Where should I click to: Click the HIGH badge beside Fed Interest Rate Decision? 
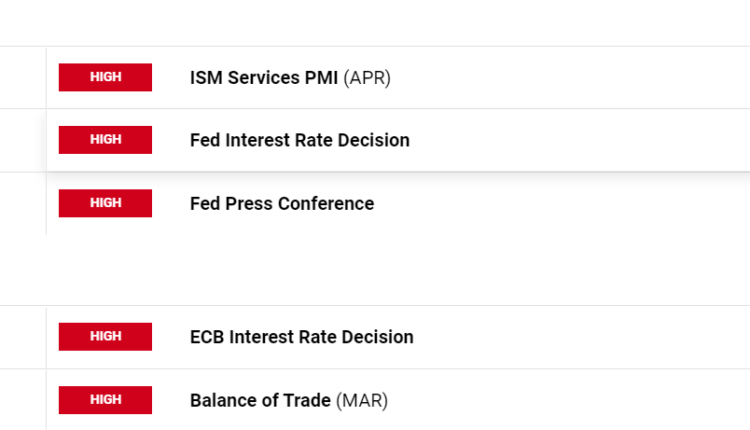point(105,140)
